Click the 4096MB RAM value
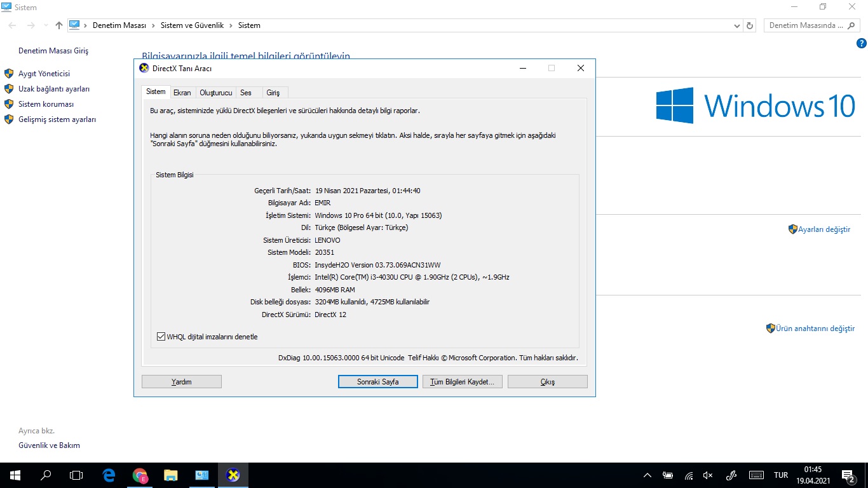The image size is (868, 488). tap(335, 290)
